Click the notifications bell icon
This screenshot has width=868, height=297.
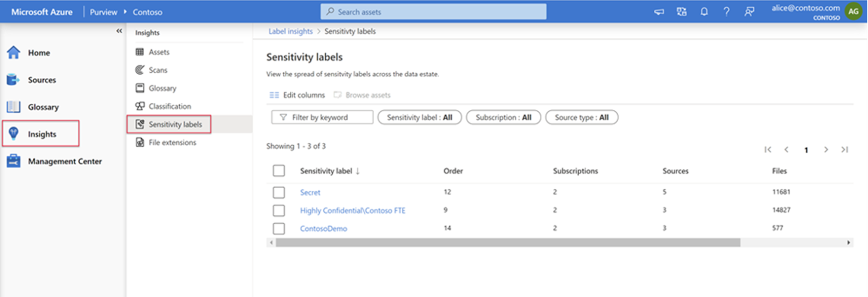coord(704,12)
